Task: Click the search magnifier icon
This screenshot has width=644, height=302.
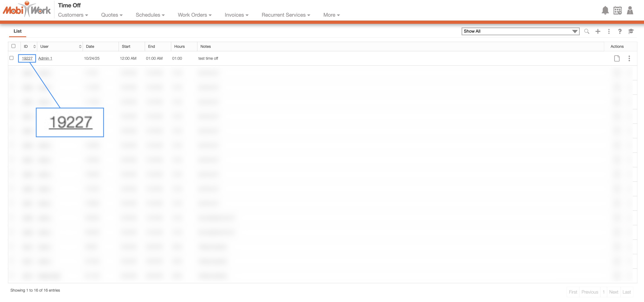Action: pos(586,31)
